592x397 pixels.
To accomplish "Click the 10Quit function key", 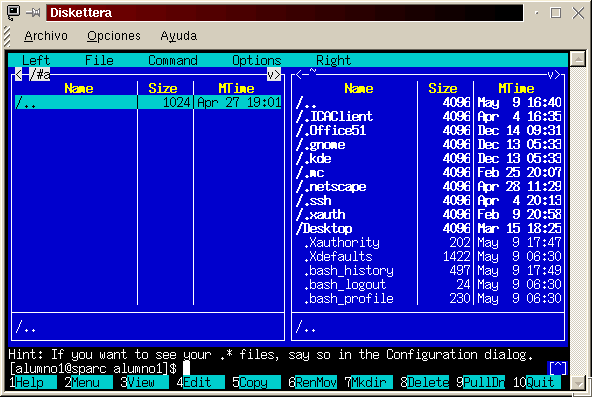I will pos(536,382).
